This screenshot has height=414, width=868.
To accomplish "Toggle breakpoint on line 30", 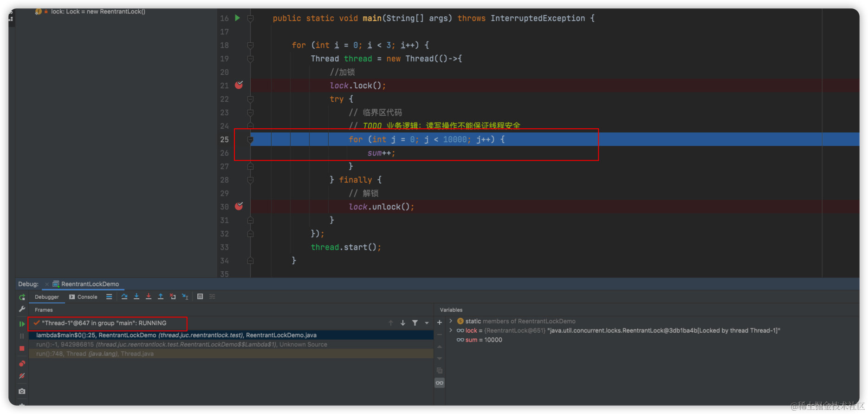I will pos(239,206).
